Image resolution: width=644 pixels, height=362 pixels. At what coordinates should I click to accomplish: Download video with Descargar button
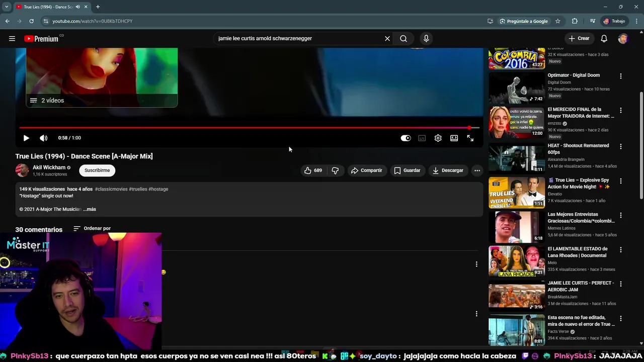tap(448, 170)
